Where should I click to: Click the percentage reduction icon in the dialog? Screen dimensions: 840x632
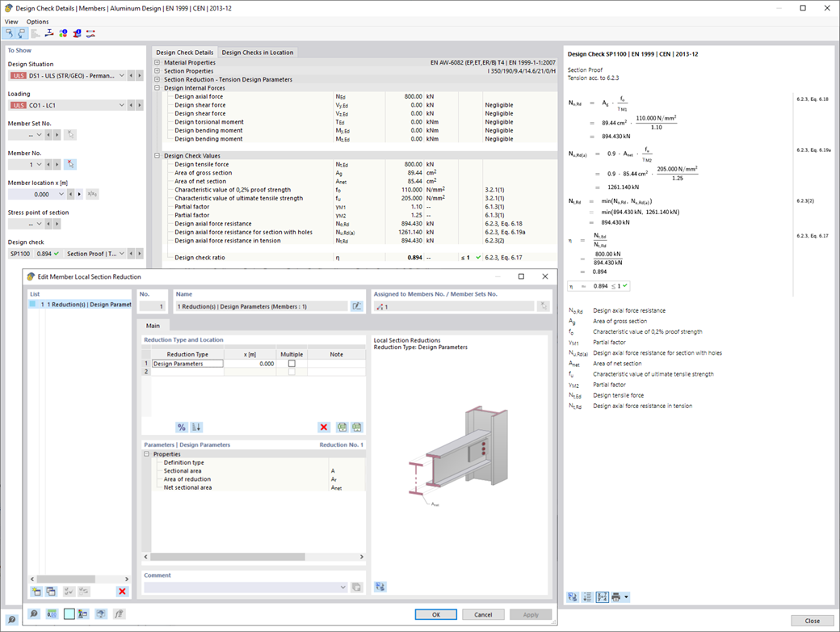point(182,427)
